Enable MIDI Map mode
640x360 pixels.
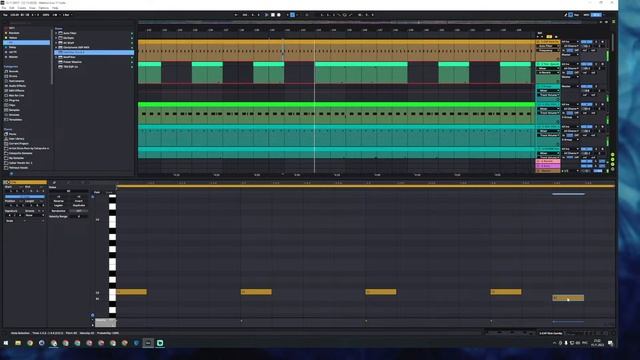click(x=587, y=15)
